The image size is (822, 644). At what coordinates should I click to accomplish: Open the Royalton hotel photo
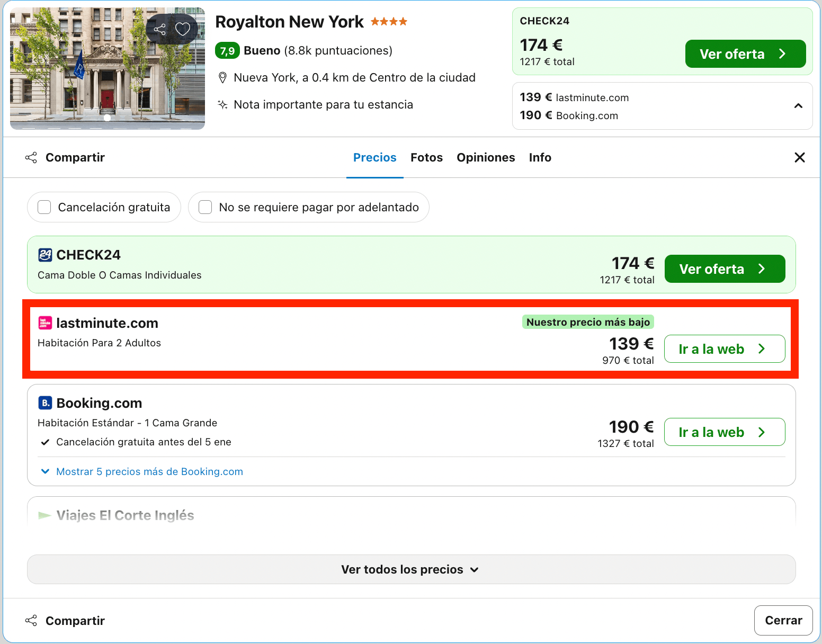pyautogui.click(x=108, y=68)
